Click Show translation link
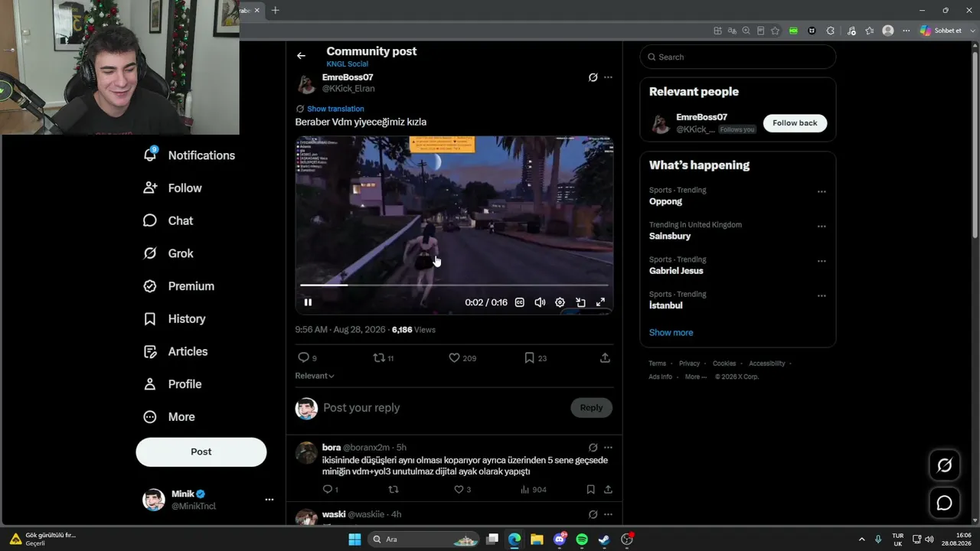This screenshot has width=980, height=551. [335, 109]
